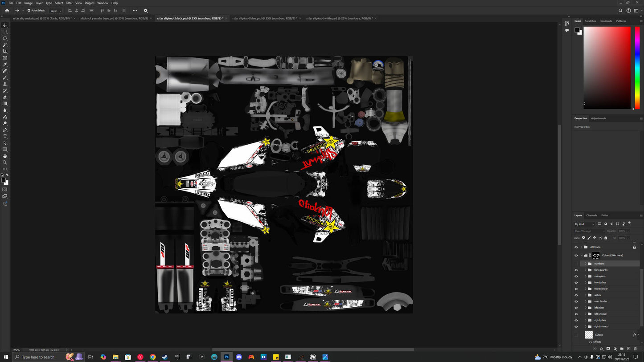644x362 pixels.
Task: Expand the numbers layer group
Action: click(x=586, y=264)
